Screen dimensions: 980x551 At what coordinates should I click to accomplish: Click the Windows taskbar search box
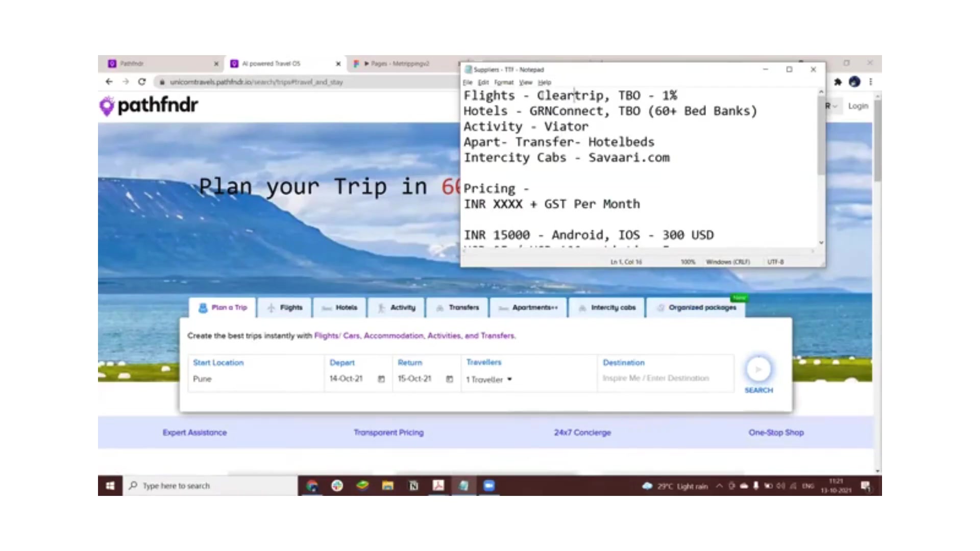210,486
